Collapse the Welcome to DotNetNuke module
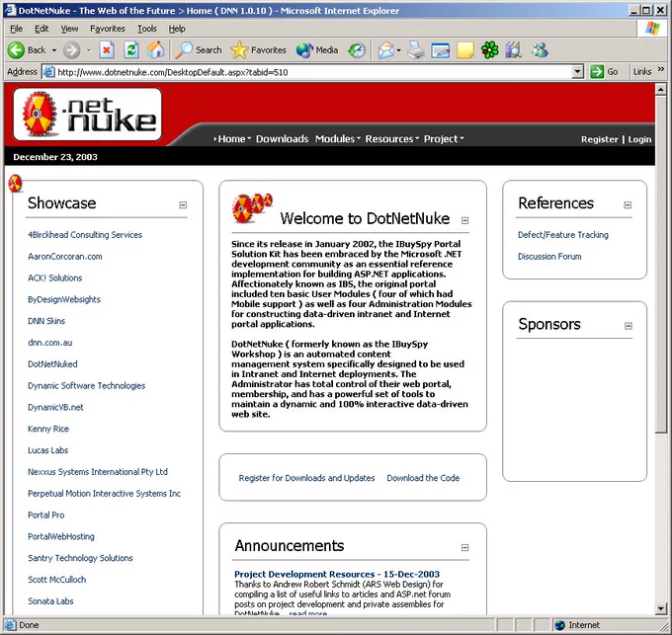The image size is (672, 635). (465, 220)
